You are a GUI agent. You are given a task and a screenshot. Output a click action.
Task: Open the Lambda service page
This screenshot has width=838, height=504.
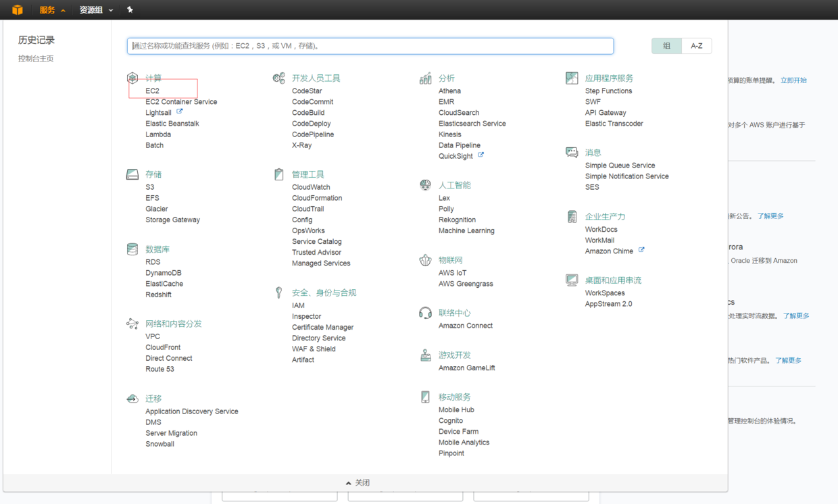pos(157,134)
